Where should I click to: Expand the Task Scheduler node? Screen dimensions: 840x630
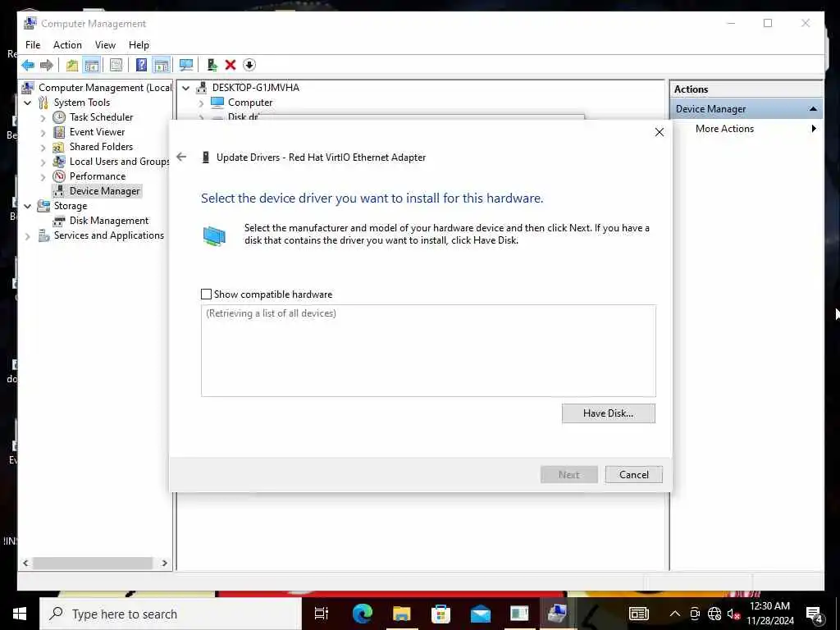coord(43,117)
